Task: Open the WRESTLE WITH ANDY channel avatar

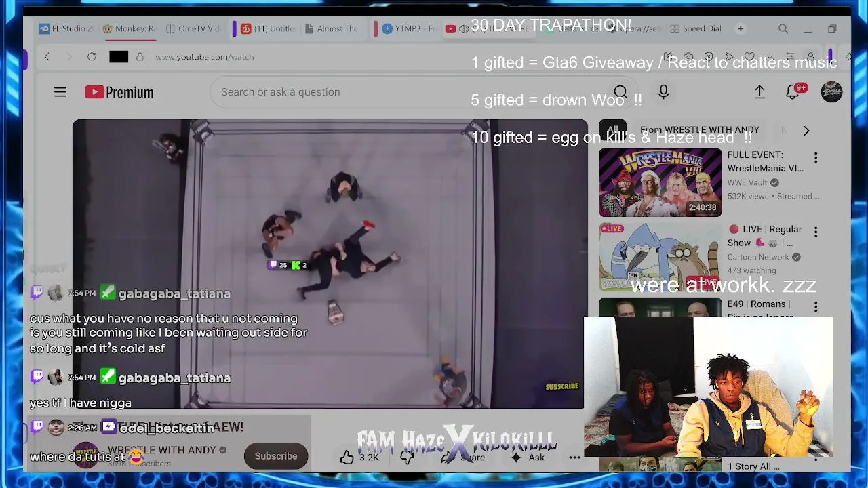Action: (85, 455)
